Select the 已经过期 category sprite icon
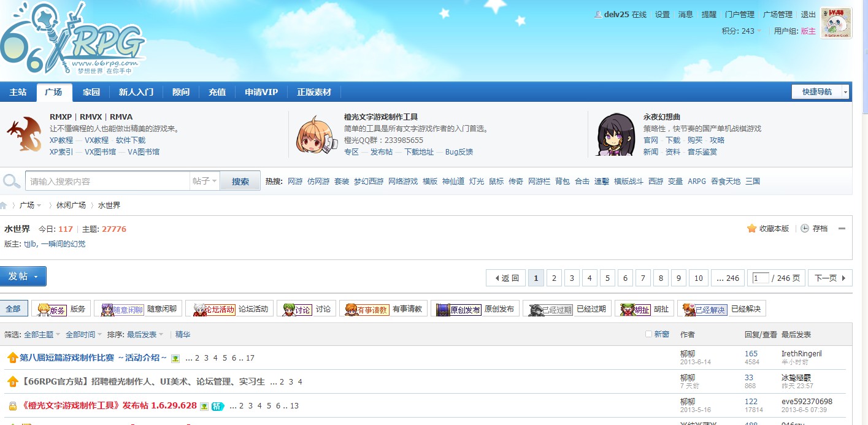 tap(550, 309)
